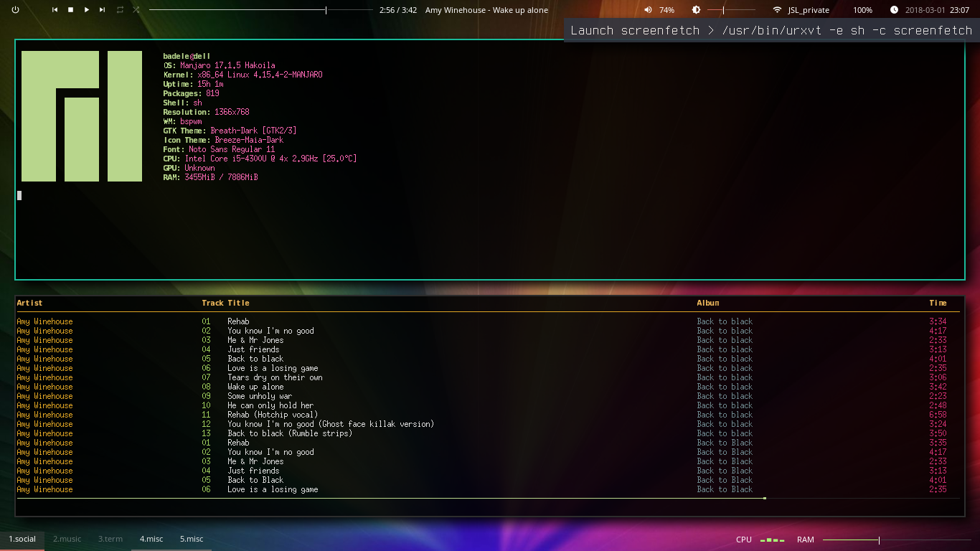This screenshot has width=980, height=551.
Task: Skip to the previous track
Action: (x=55, y=10)
